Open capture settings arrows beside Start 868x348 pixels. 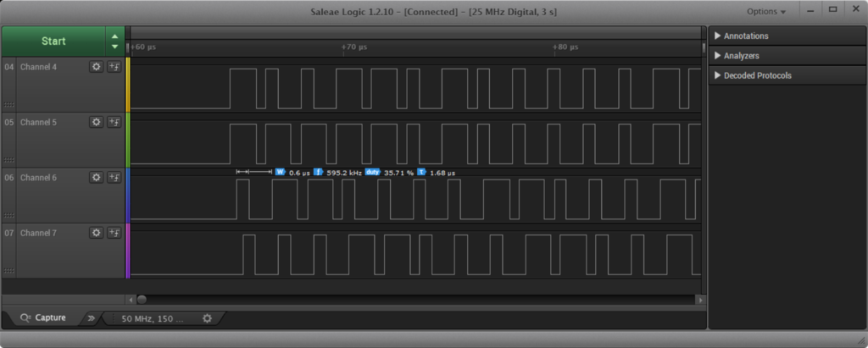114,41
